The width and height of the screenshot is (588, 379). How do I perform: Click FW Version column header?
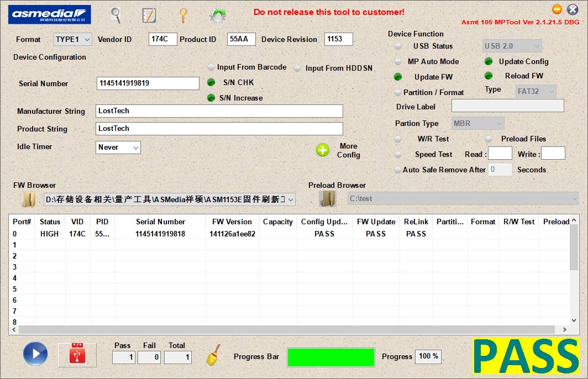[x=232, y=222]
